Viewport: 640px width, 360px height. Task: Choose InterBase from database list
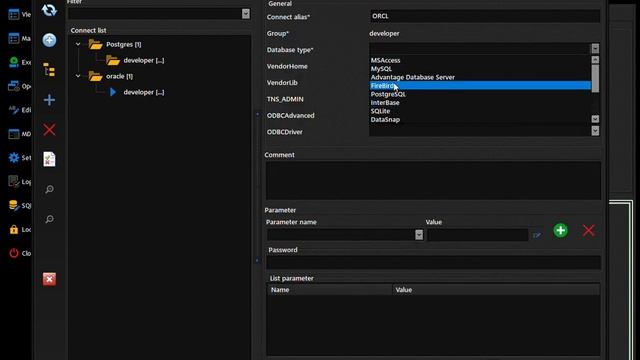click(480, 102)
